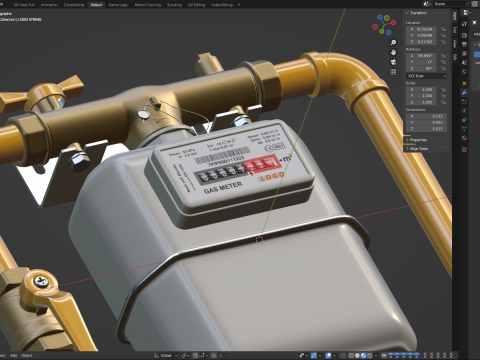
Task: Edit the Scale X value field
Action: [421, 89]
